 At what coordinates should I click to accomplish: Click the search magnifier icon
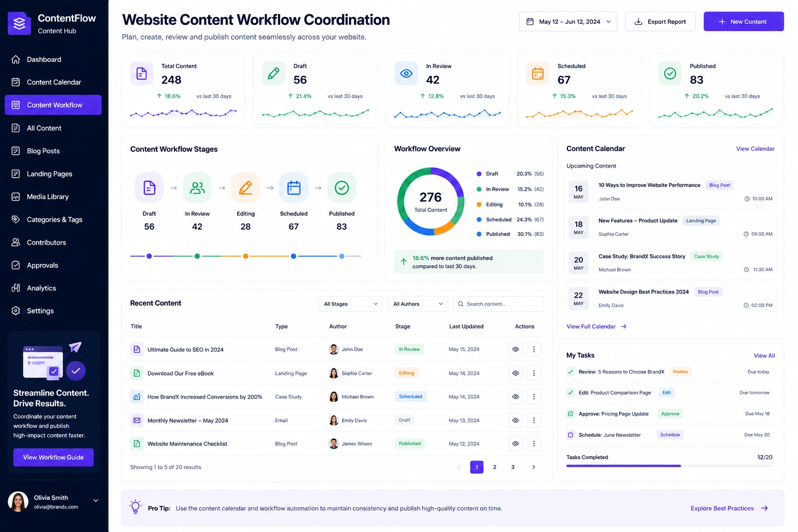pyautogui.click(x=460, y=304)
